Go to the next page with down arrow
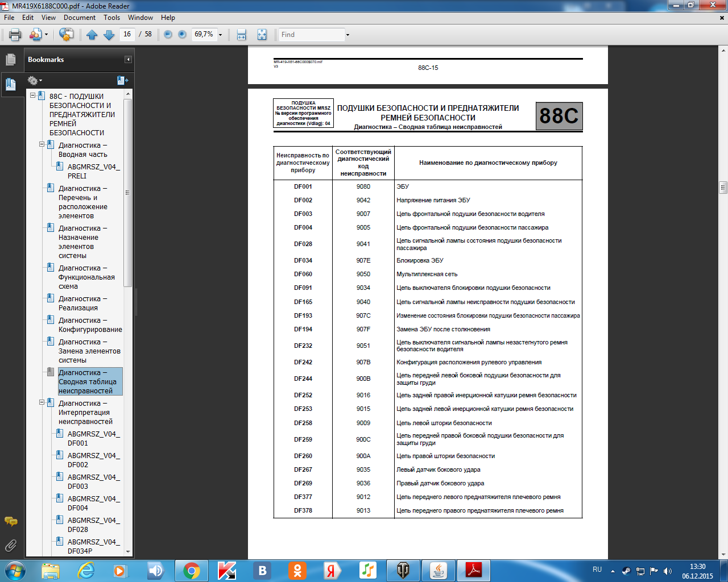 tap(109, 35)
